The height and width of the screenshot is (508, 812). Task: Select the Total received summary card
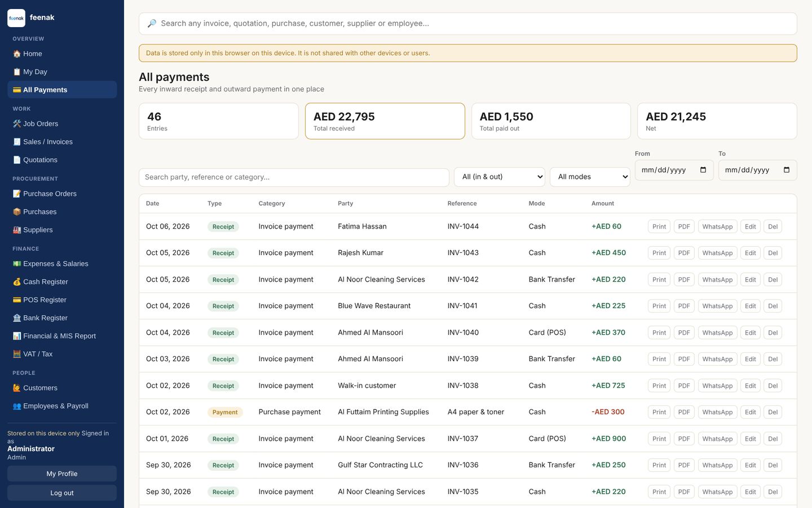pyautogui.click(x=385, y=121)
